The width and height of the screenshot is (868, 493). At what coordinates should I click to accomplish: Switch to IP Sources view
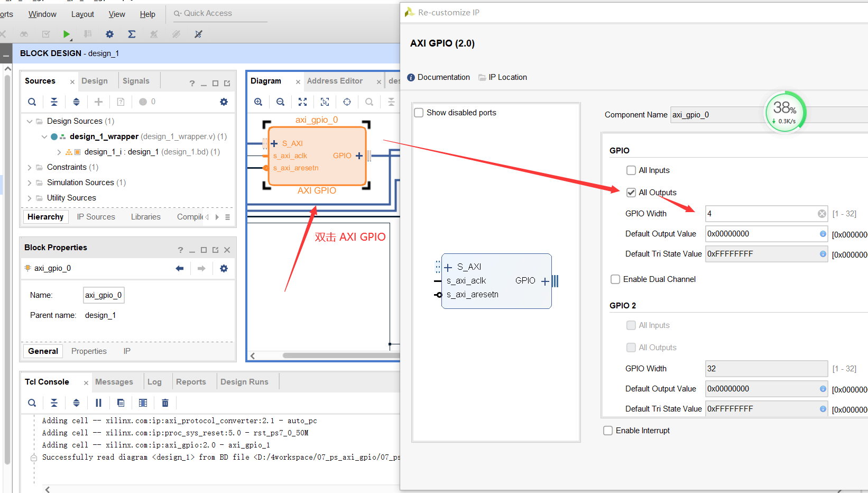coord(96,217)
